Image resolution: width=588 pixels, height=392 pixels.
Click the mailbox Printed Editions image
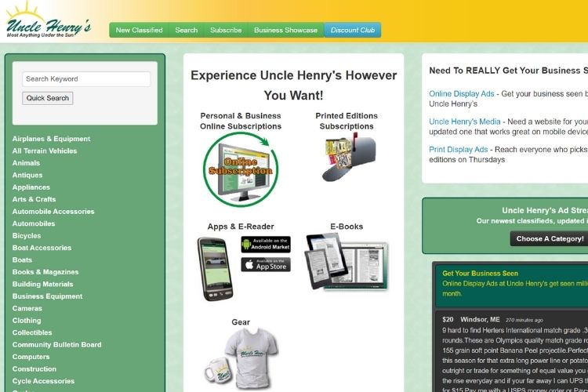[348, 158]
